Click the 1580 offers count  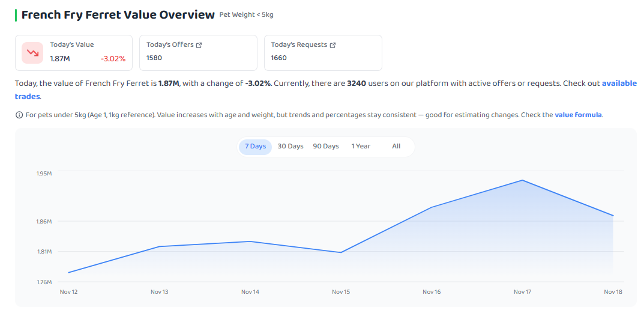(154, 58)
